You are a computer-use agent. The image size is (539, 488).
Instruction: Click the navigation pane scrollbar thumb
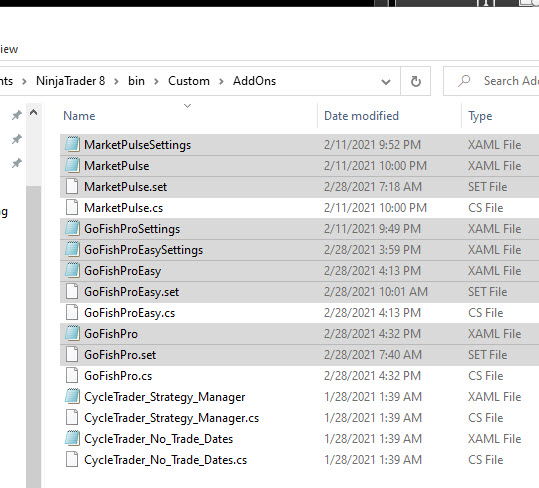pos(33,337)
